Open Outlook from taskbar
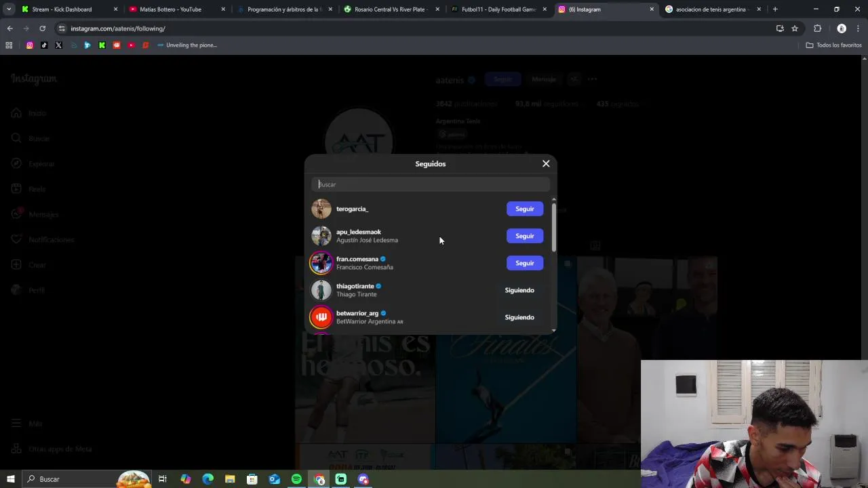868x488 pixels. pyautogui.click(x=274, y=479)
